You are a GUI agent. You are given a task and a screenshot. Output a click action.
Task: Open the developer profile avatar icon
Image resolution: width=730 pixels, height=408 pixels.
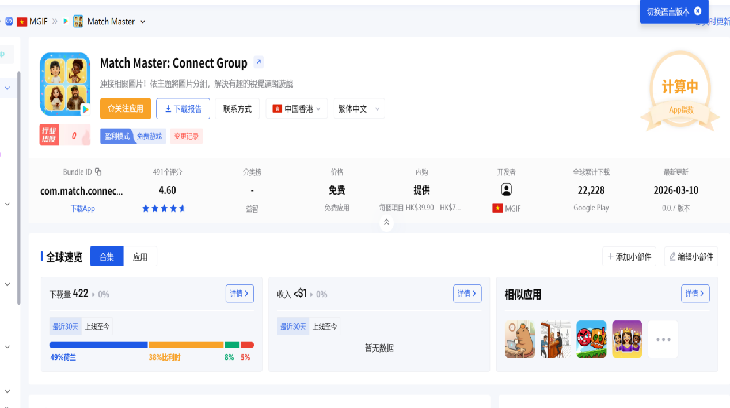(x=506, y=189)
